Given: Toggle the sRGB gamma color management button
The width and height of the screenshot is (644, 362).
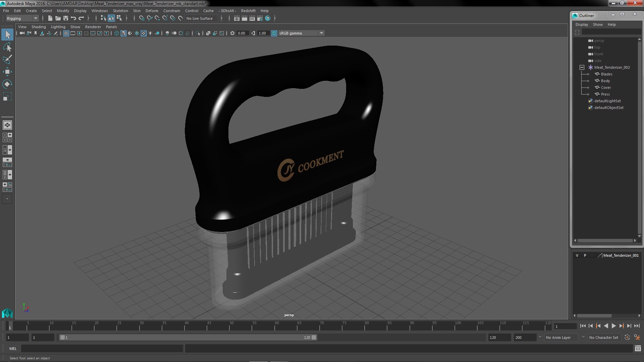Looking at the screenshot, I should (274, 33).
